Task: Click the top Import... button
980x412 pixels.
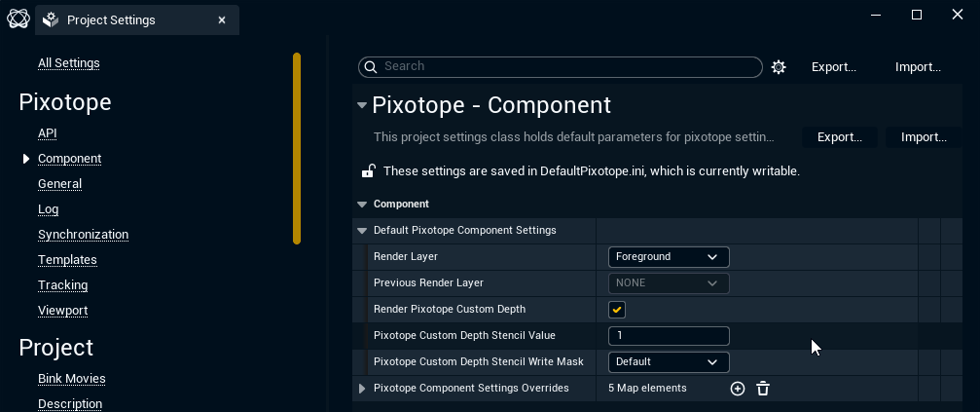Action: click(918, 67)
